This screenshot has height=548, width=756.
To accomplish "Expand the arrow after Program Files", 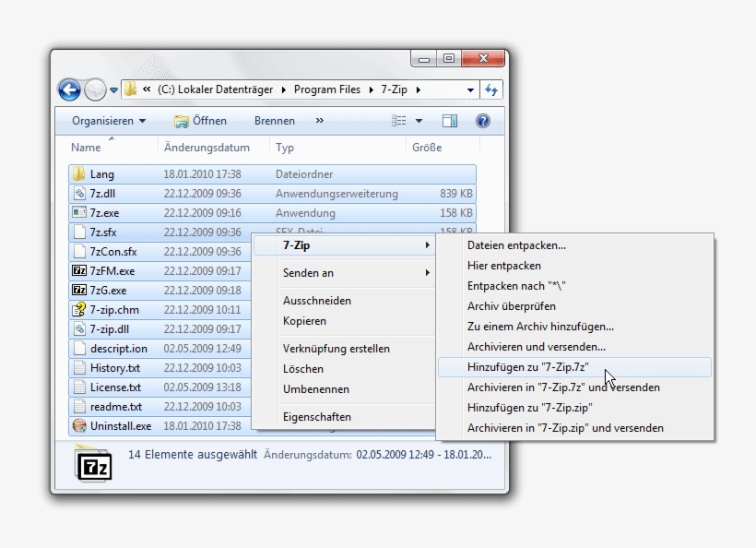I will 371,89.
